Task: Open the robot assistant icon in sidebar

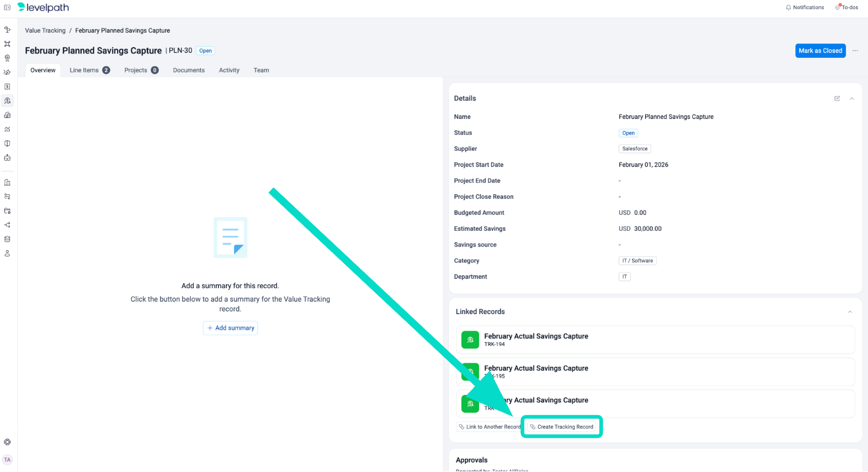Action: (x=7, y=158)
